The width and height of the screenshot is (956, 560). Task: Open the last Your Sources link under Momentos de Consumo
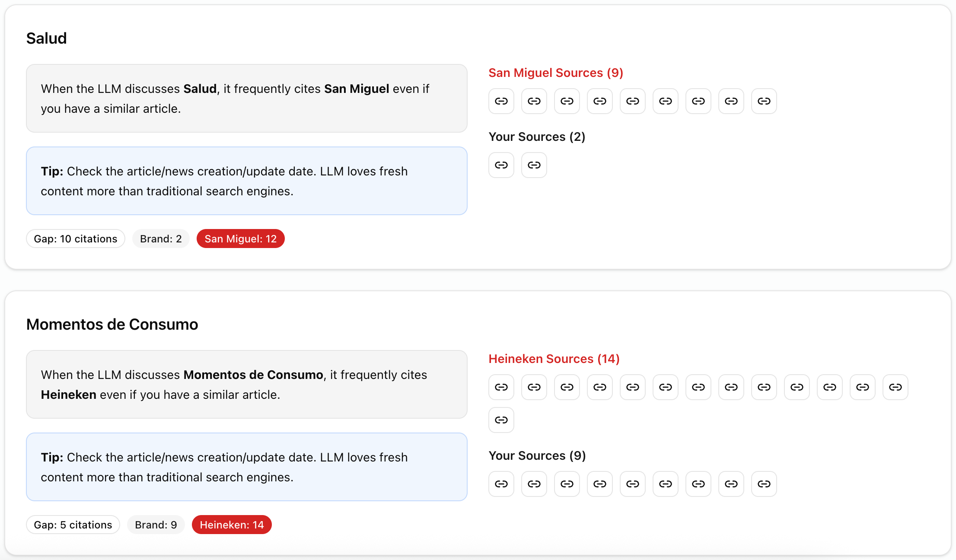pos(764,484)
